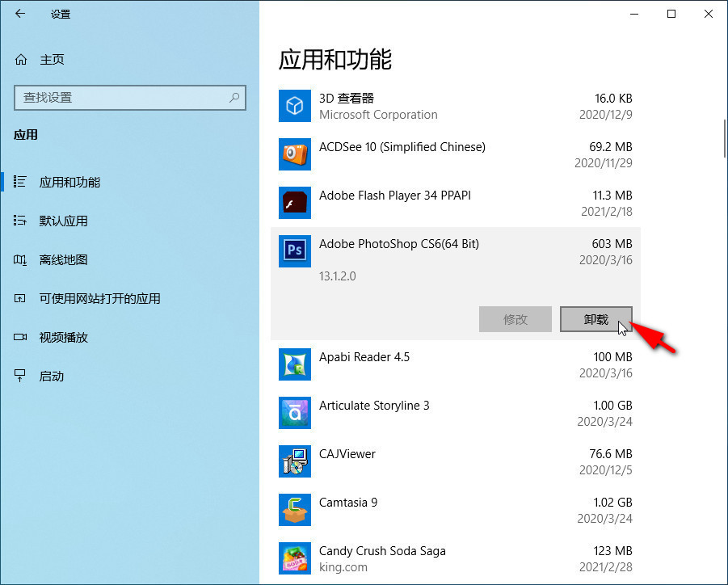Image resolution: width=728 pixels, height=585 pixels.
Task: Open the 启动 sidebar page
Action: (x=52, y=376)
